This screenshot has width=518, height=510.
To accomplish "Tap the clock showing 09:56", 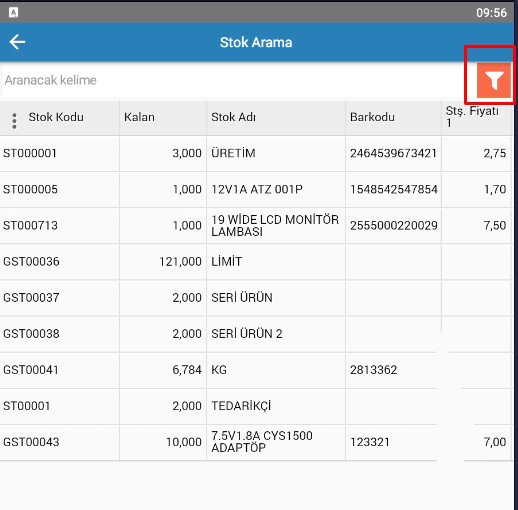I will click(491, 13).
